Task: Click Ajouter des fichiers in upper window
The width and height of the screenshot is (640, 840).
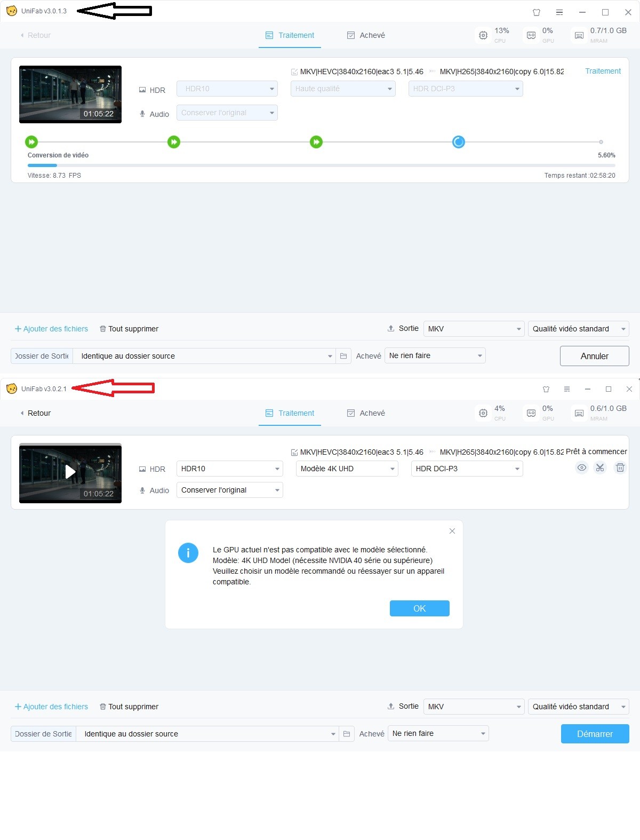Action: [51, 329]
